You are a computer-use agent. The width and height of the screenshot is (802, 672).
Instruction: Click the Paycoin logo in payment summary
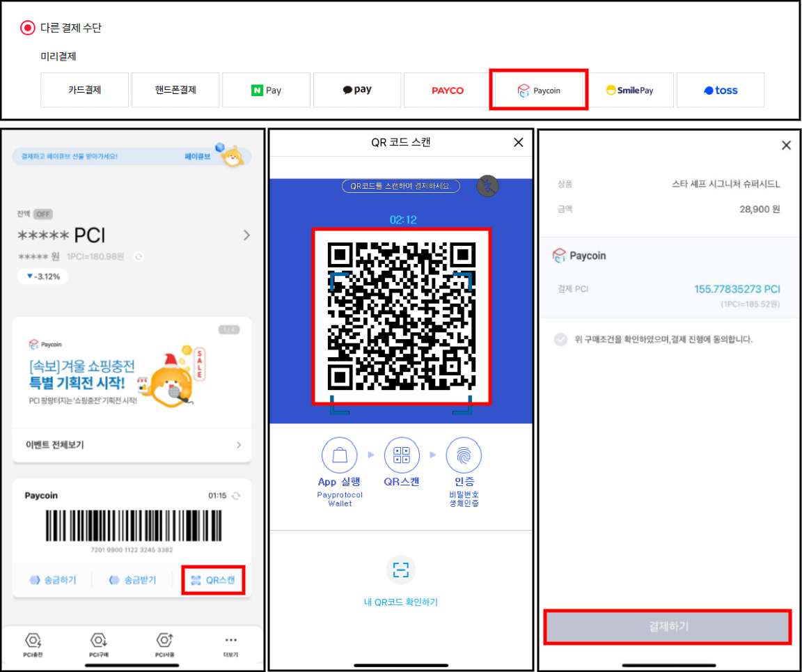[579, 256]
